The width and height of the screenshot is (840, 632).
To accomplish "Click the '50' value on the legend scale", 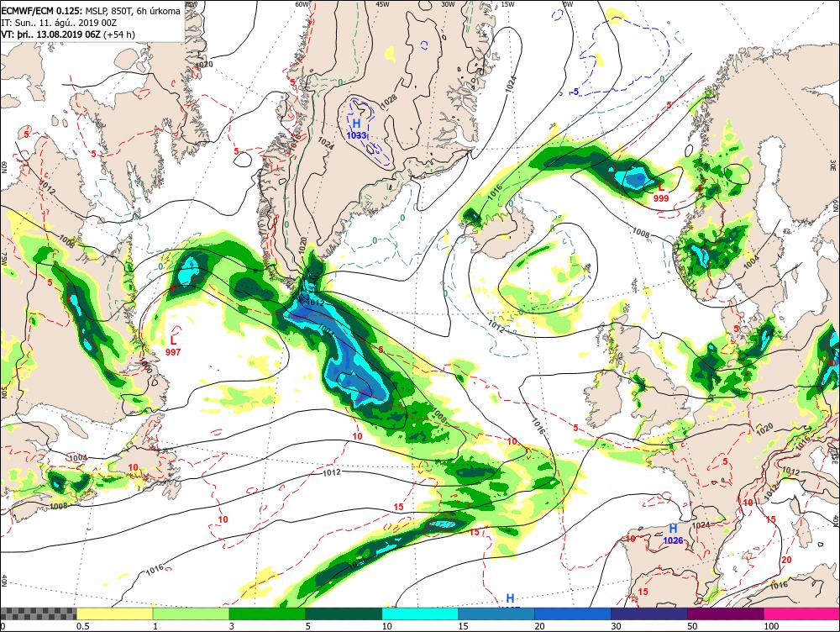I will [692, 626].
